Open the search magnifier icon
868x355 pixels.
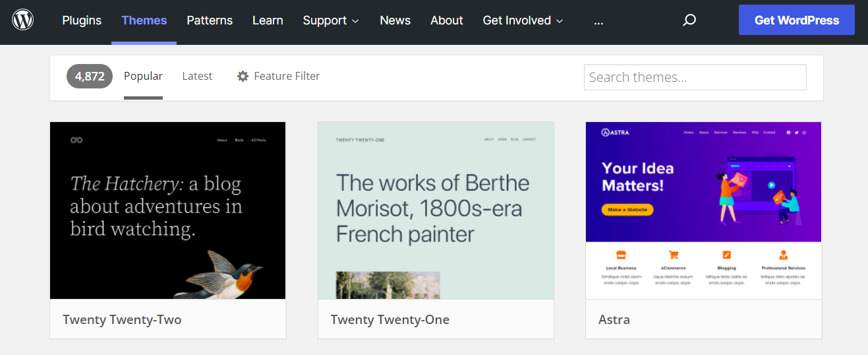pos(689,20)
